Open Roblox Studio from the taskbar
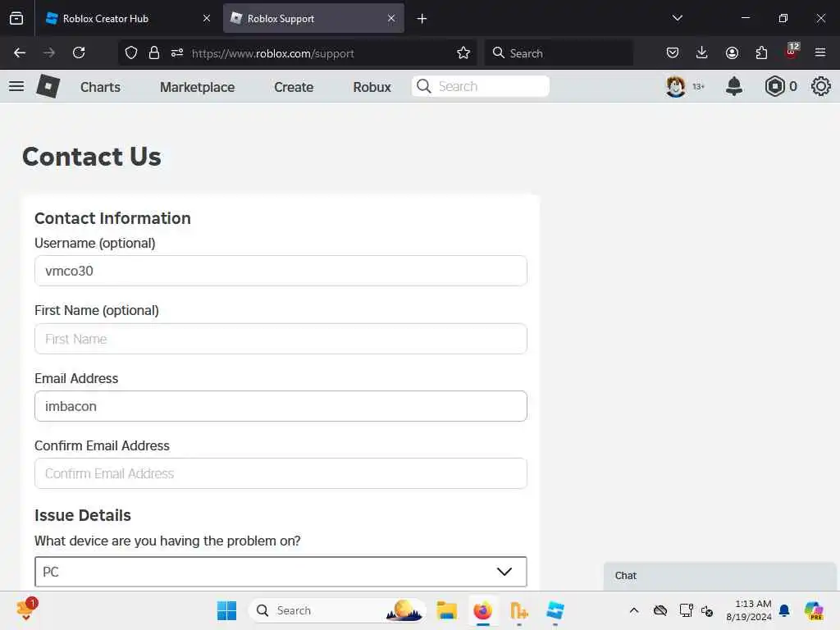This screenshot has width=840, height=630. (555, 610)
